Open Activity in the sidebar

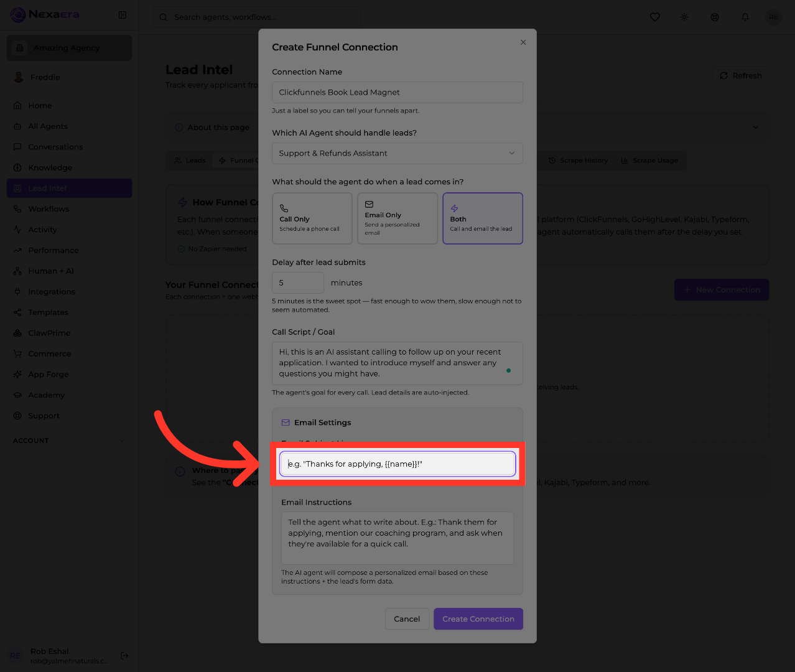(69, 230)
